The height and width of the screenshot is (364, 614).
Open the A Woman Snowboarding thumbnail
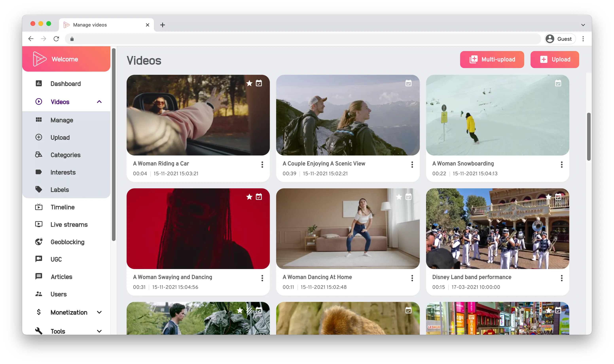click(x=497, y=115)
